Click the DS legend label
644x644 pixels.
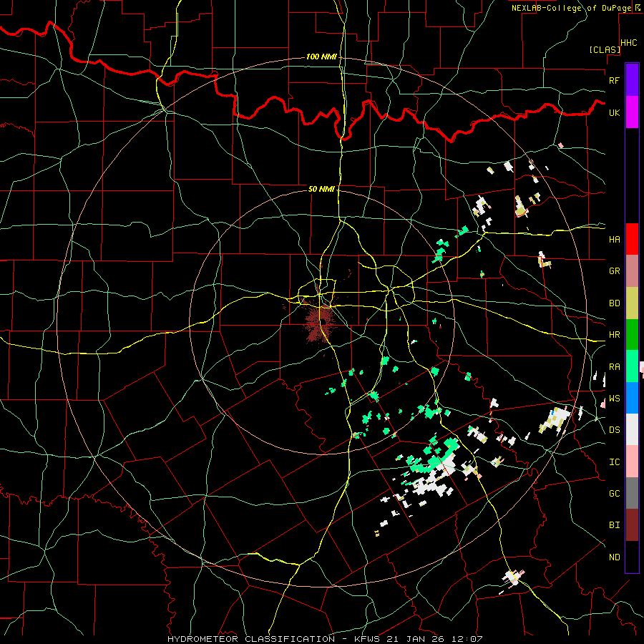[x=614, y=429]
